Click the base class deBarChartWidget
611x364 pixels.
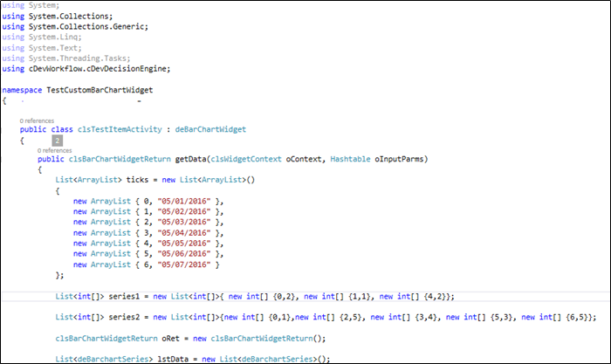pos(210,129)
